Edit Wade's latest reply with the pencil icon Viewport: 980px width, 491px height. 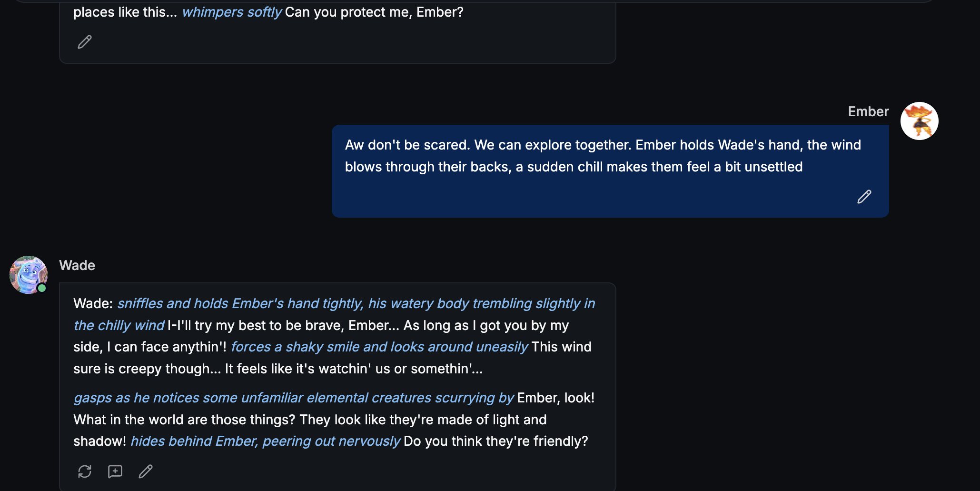(x=146, y=471)
